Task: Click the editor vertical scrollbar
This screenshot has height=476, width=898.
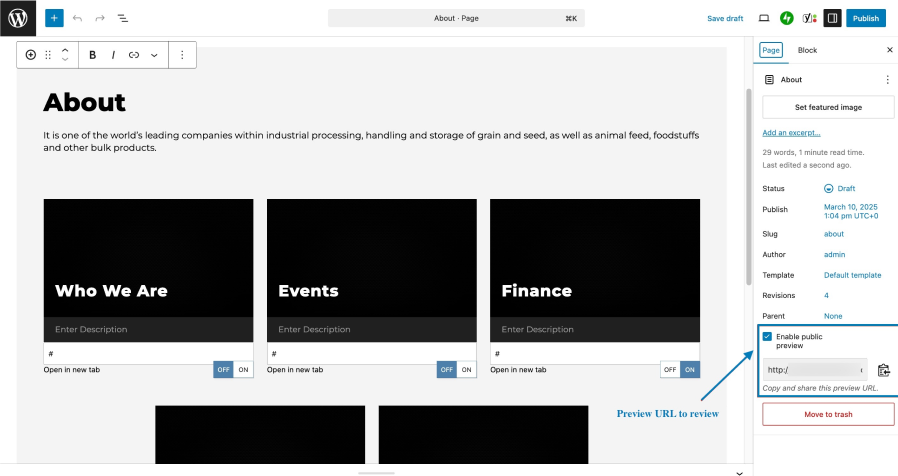Action: click(x=749, y=187)
